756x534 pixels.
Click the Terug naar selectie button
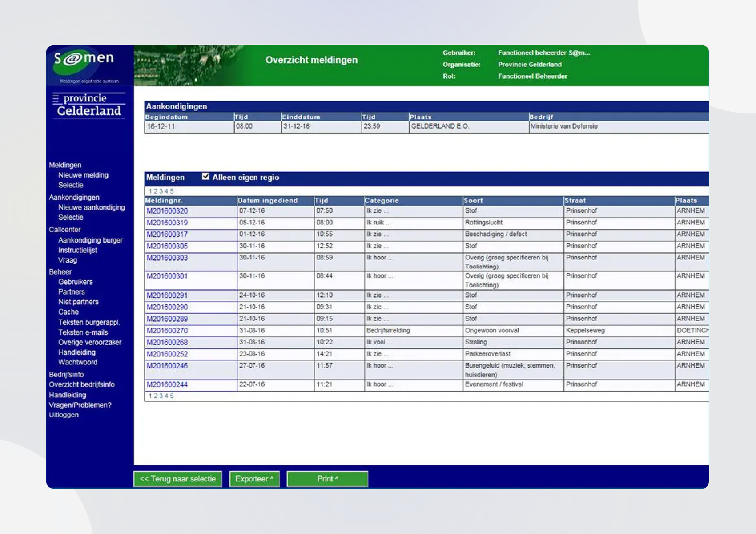coord(177,479)
